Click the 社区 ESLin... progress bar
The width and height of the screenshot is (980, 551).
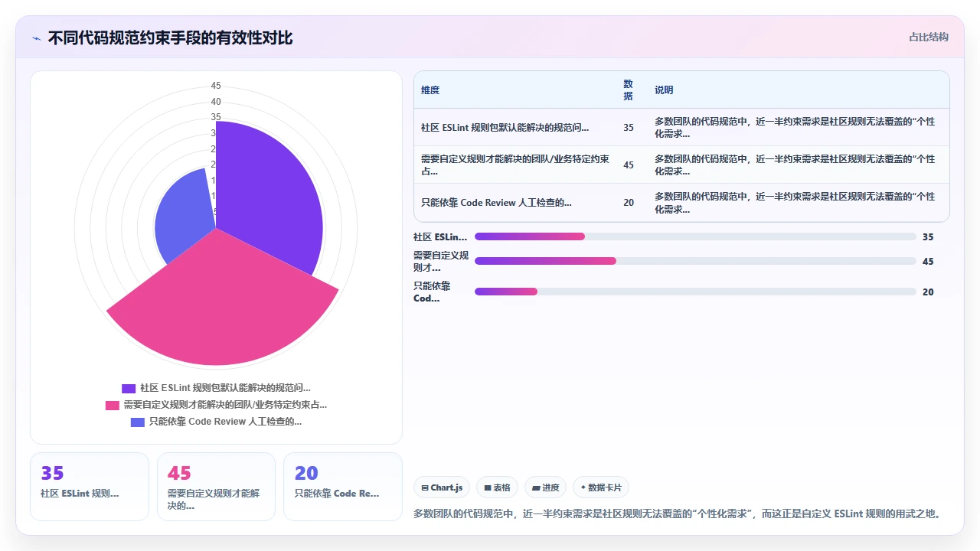(695, 236)
